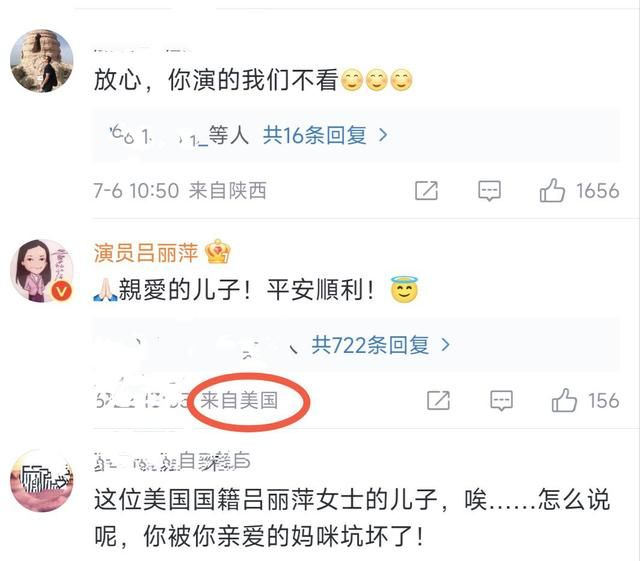View all 共722条回复 replies
Image resolution: width=640 pixels, height=561 pixels.
pos(370,345)
